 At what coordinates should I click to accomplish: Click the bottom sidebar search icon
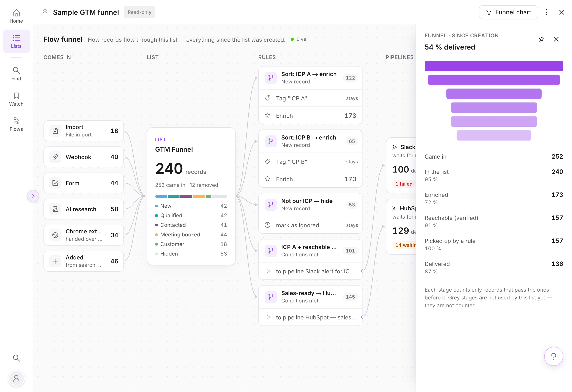coord(16,358)
